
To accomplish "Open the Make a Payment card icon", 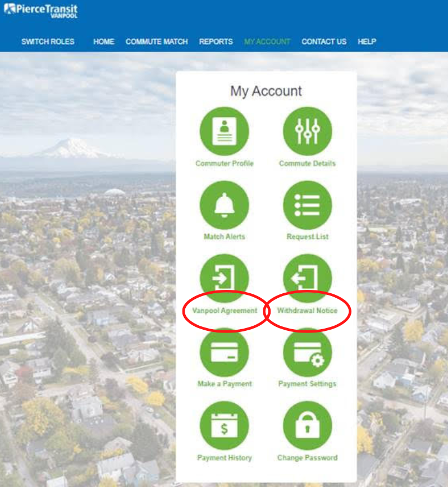I will tap(224, 352).
